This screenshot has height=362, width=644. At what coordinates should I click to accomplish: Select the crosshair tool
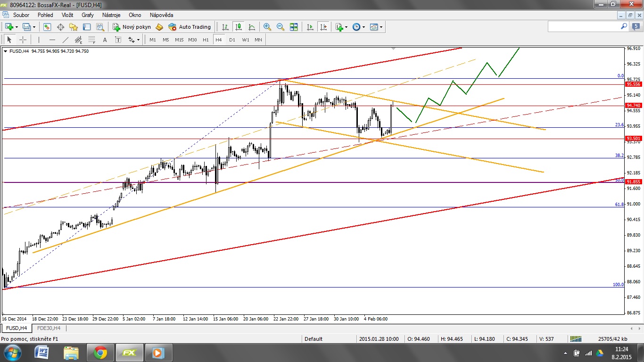pos(22,40)
